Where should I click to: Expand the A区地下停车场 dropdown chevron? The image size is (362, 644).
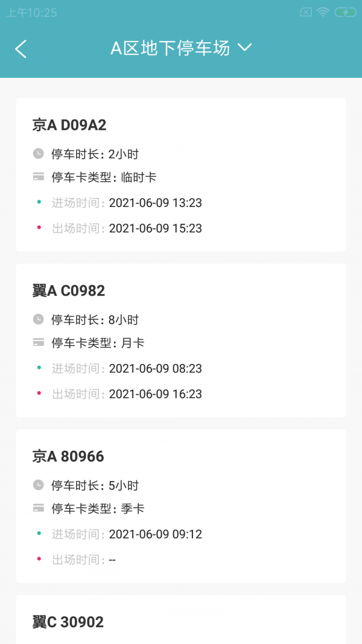pos(244,48)
